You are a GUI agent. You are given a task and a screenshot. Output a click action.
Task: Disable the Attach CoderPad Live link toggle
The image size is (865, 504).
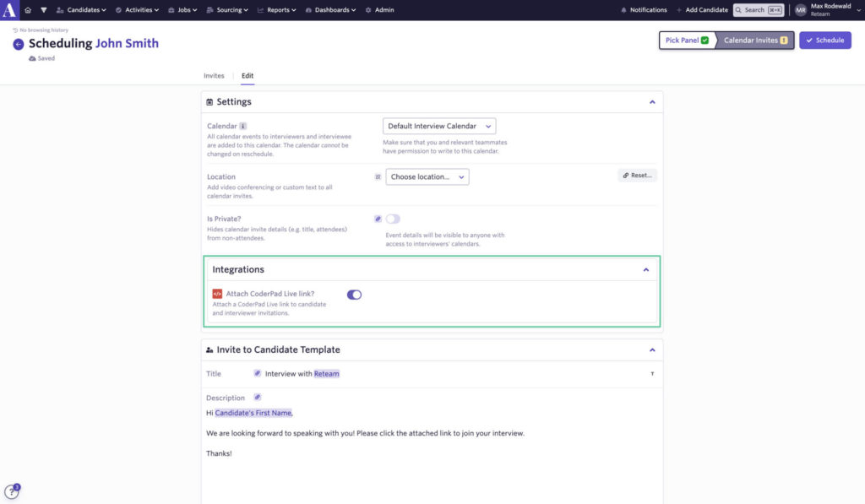(353, 295)
